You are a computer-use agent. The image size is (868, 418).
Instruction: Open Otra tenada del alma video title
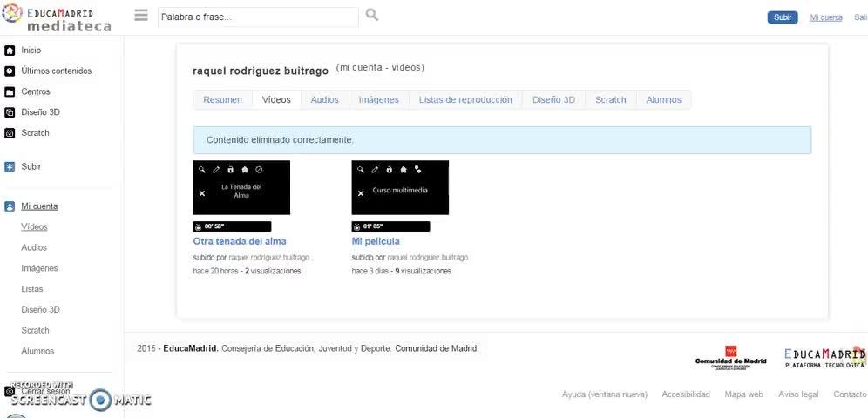240,241
